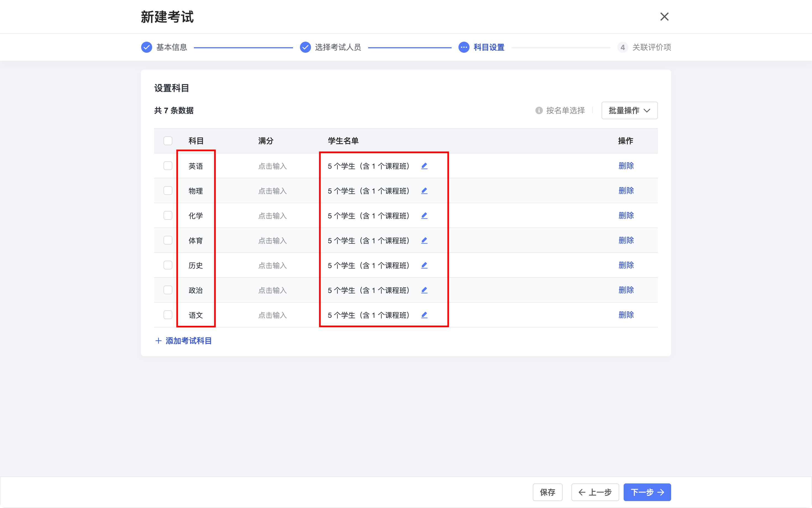812x508 pixels.
Task: Click the 科目设置 step dots icon
Action: click(464, 47)
